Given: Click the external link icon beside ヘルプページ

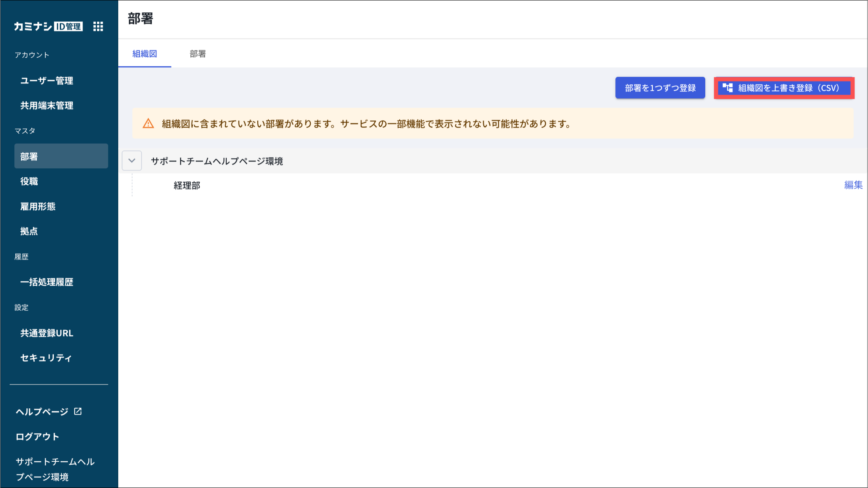Looking at the screenshot, I should pos(78,411).
